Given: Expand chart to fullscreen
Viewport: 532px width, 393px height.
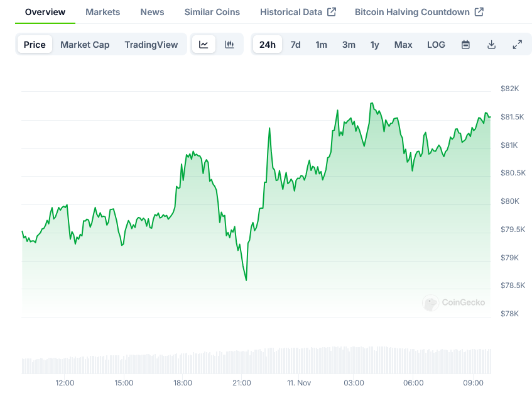Looking at the screenshot, I should pos(517,45).
